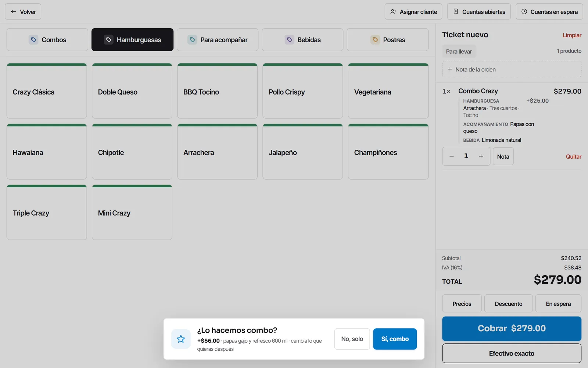588x368 pixels.
Task: Open the Precios options
Action: 462,304
